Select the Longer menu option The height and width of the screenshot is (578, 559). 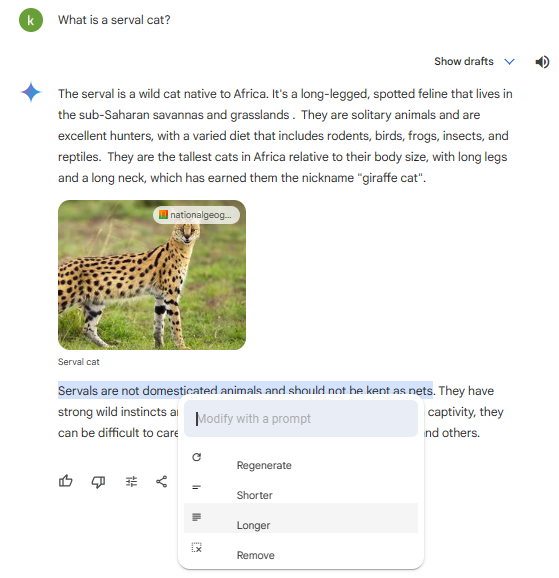(301, 518)
